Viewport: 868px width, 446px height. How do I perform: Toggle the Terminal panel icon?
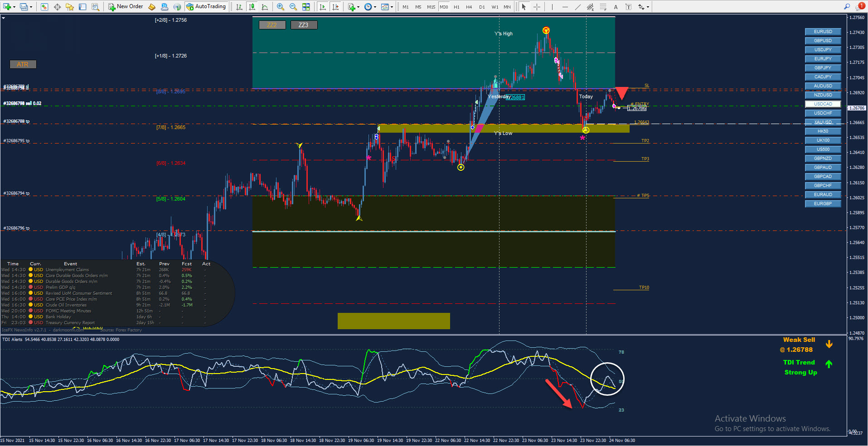[x=82, y=7]
